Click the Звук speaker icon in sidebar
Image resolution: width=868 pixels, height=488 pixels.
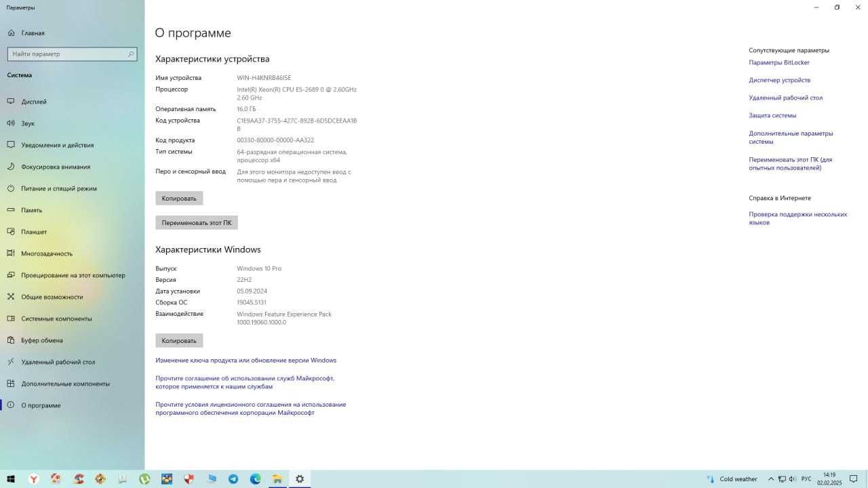[11, 123]
